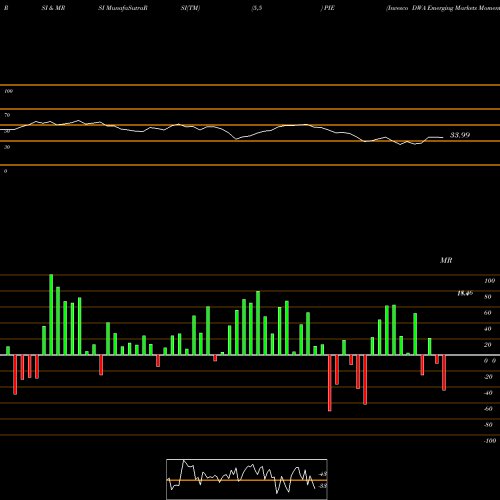The image size is (500, 500).
Task: Select the 'SI MunafaSutraR' header text
Action: tap(123, 8)
